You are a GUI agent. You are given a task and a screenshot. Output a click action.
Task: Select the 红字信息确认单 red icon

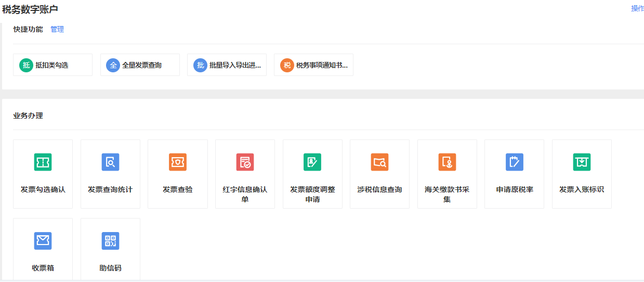(245, 162)
